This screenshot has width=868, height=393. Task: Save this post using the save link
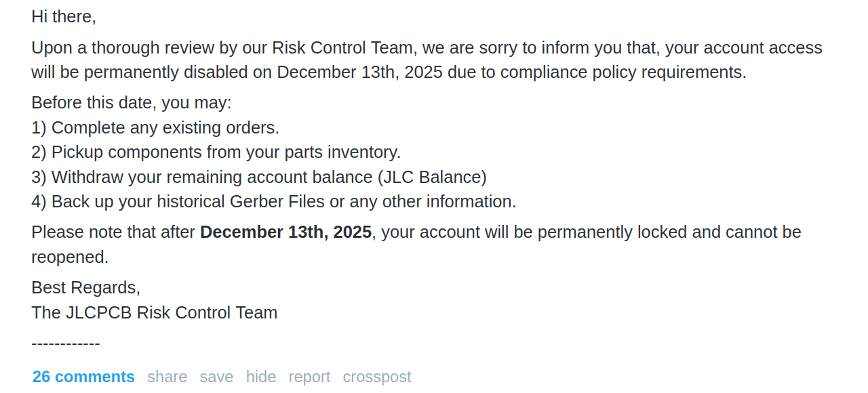pos(216,377)
